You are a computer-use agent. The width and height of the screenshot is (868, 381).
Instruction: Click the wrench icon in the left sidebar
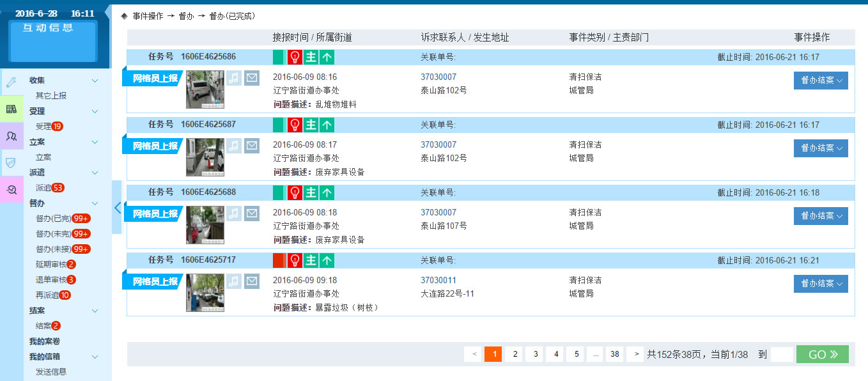[12, 82]
